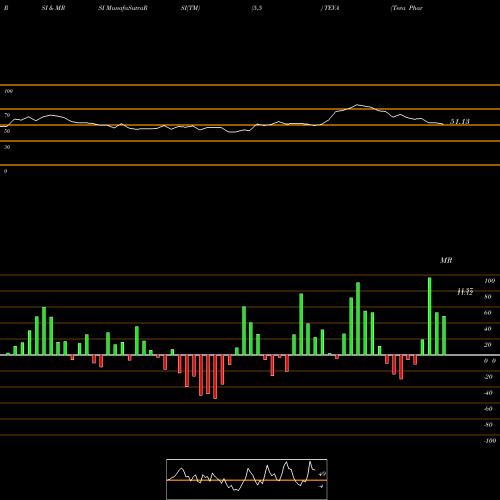Click the MR axis label -100
This screenshot has width=500, height=500.
click(490, 441)
